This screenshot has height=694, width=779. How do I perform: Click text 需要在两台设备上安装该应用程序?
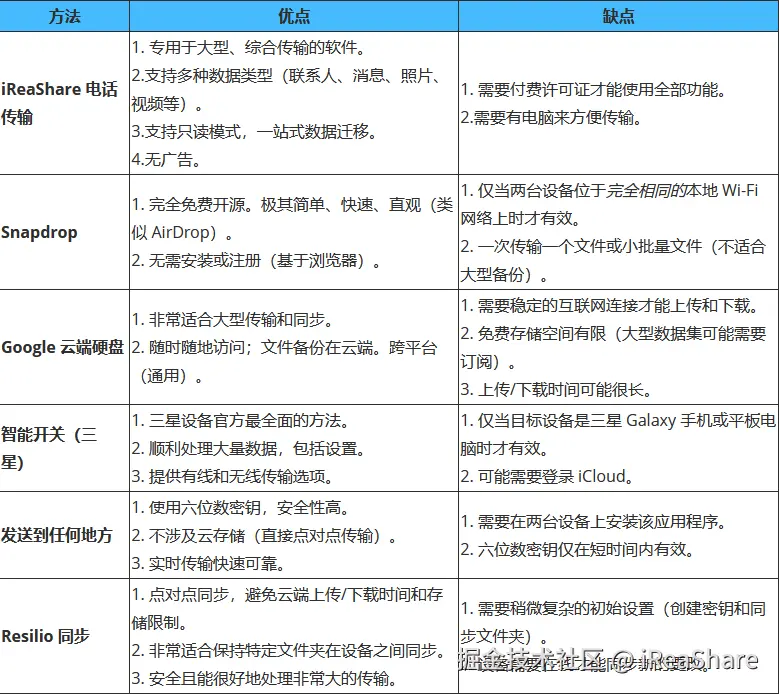598,522
